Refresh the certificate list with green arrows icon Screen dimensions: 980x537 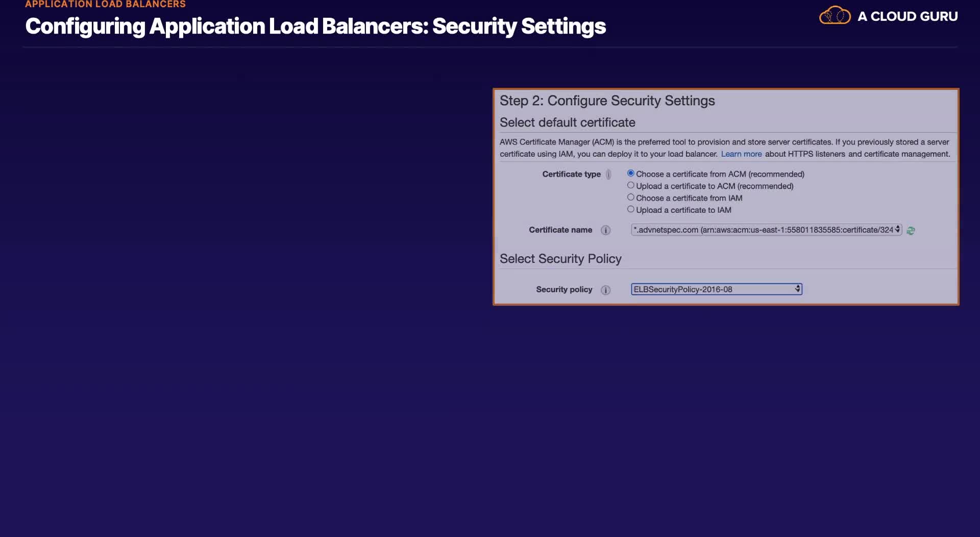911,231
